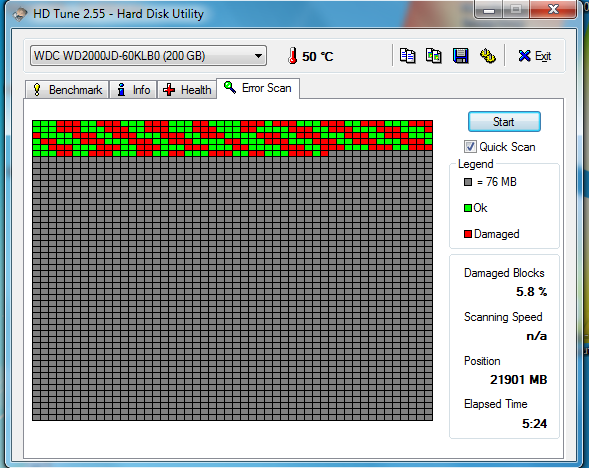Click the blue X Exit icon
Screen dimensions: 589x468
pos(524,56)
